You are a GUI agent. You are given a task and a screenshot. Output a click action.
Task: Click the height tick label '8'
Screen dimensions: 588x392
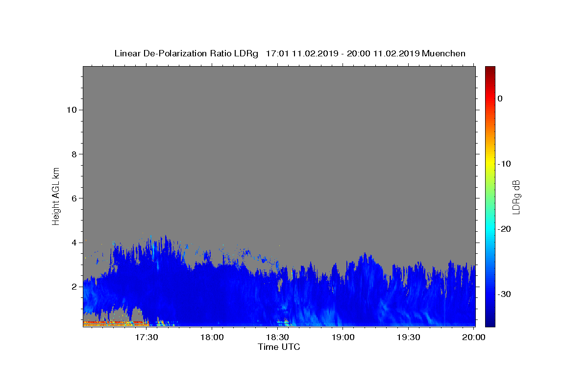[73, 154]
